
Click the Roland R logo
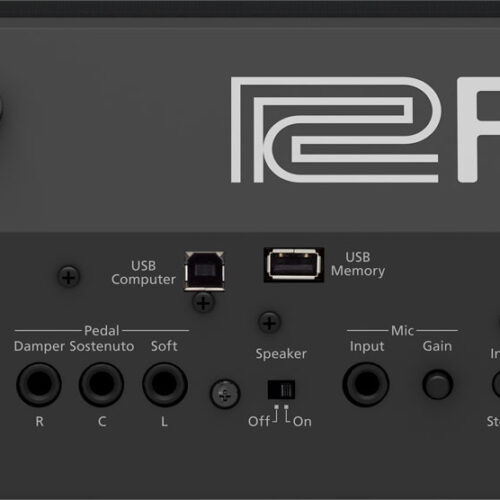pyautogui.click(x=336, y=130)
